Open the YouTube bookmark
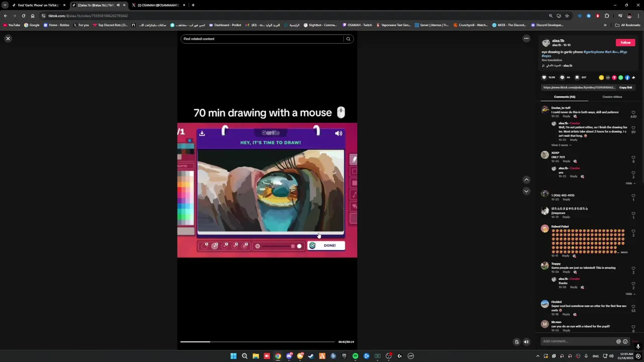This screenshot has height=362, width=644. [12, 25]
